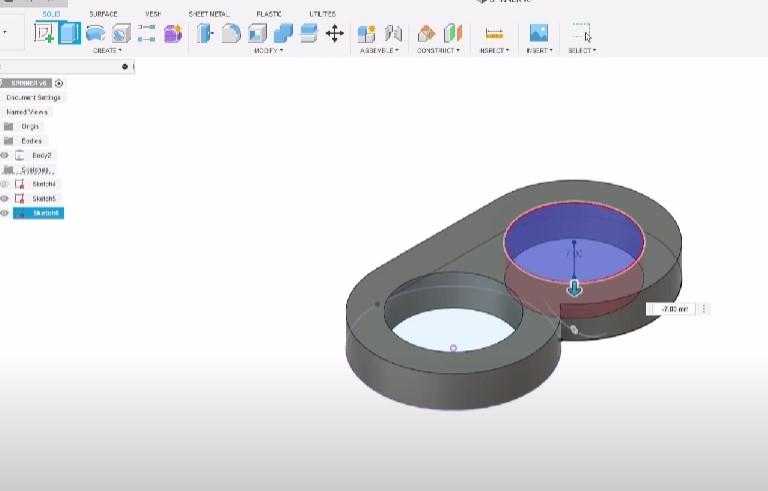This screenshot has height=491, width=768.
Task: Select the Hole tool icon
Action: [121, 33]
